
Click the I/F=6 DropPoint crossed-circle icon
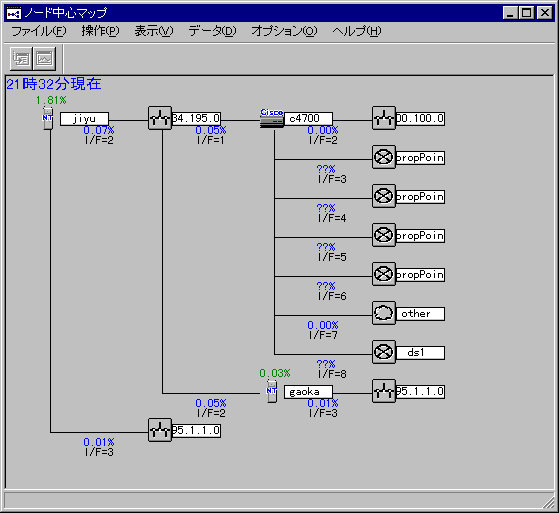(384, 274)
